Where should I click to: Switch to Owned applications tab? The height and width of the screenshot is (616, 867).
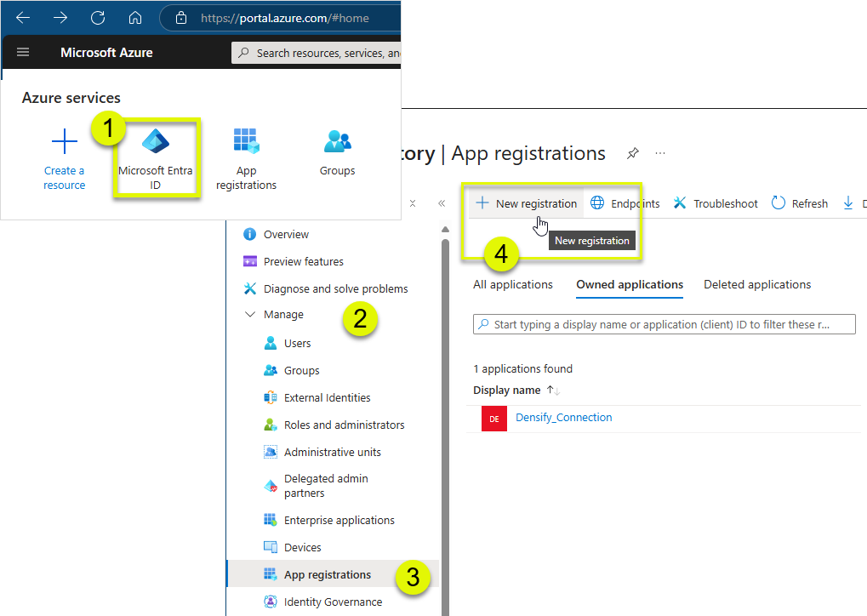pos(630,284)
